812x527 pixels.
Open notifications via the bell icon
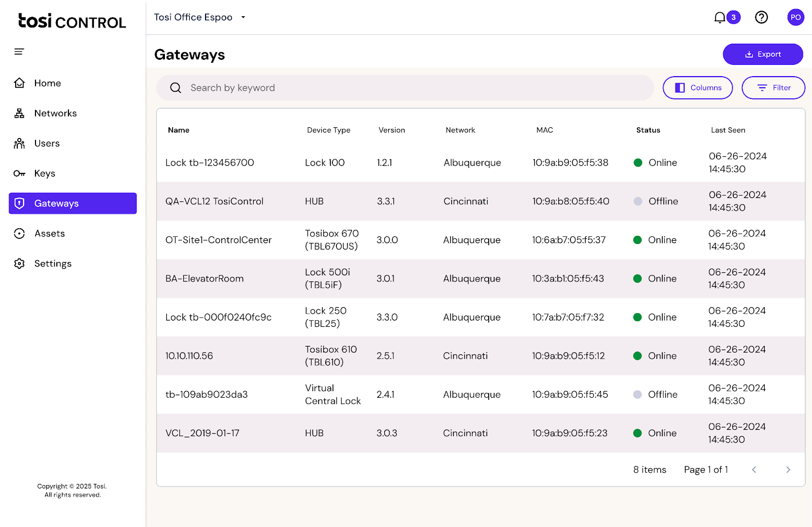tap(720, 18)
